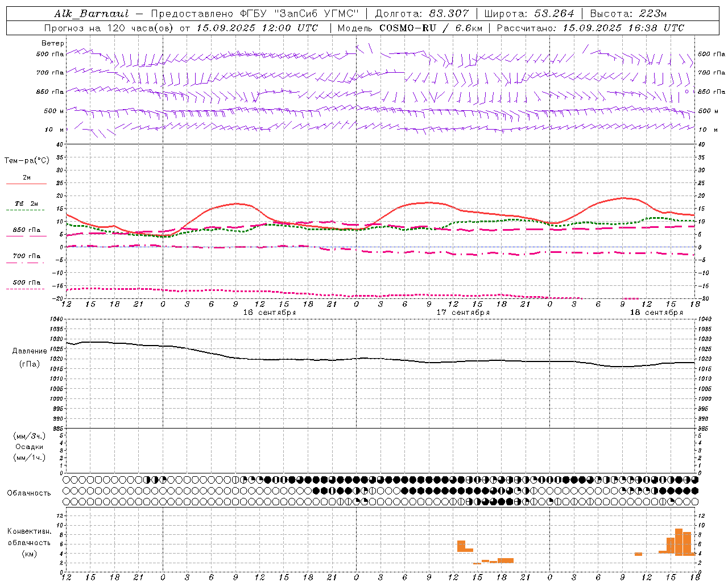Screen dimensions: 728x582
Task: Click the 'Конвективн.' convective cloud label
Action: click(30, 531)
